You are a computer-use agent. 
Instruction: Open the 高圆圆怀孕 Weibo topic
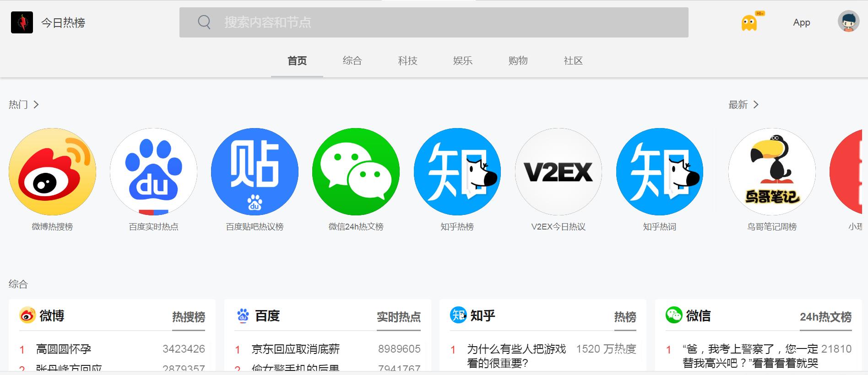coord(64,349)
